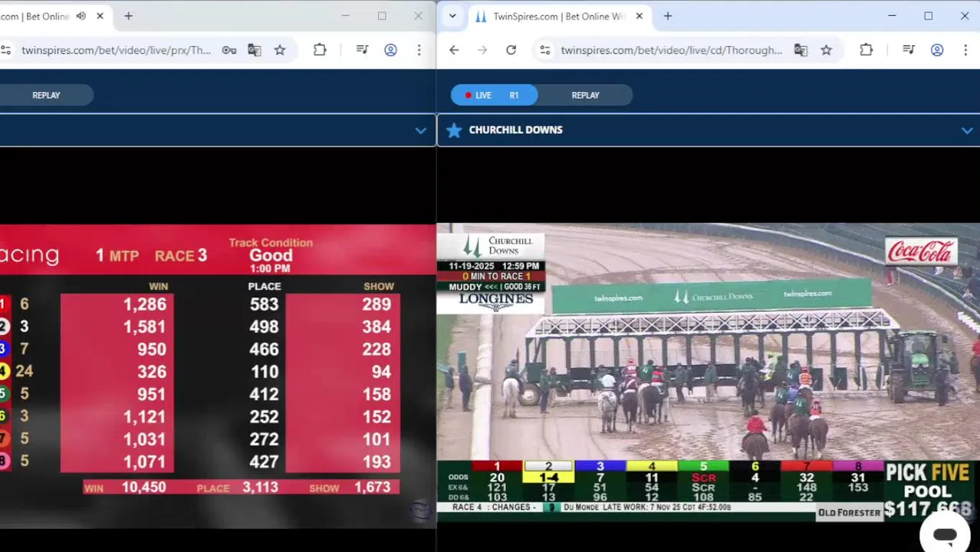980x552 pixels.
Task: Open profile icon in the left window
Action: (x=390, y=50)
